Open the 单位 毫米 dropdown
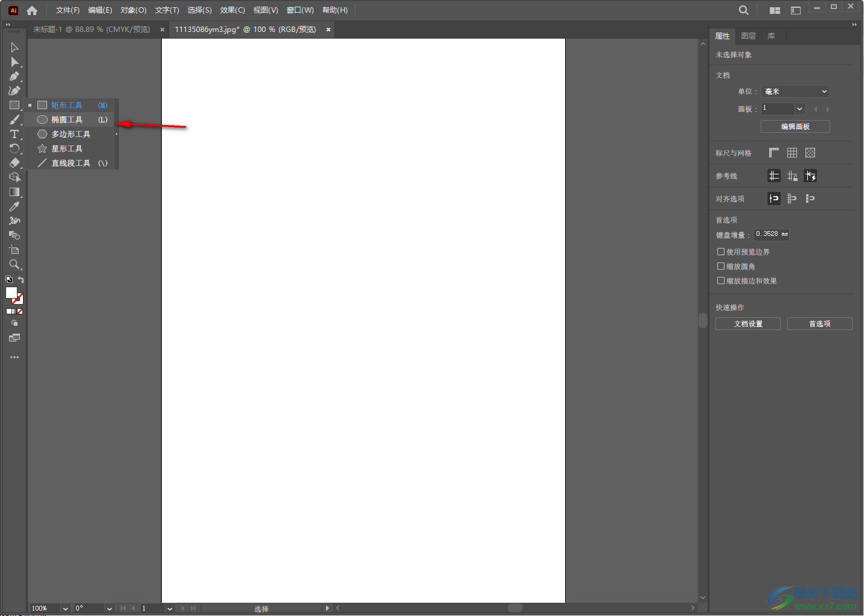This screenshot has width=864, height=616. 795,91
